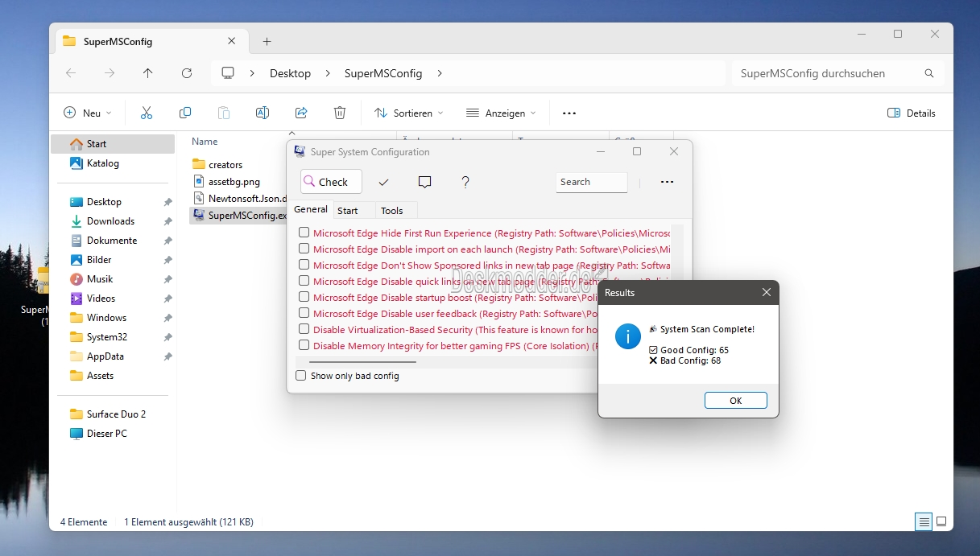Open Dokumente in the Explorer sidebar
This screenshot has width=980, height=556.
tap(113, 241)
